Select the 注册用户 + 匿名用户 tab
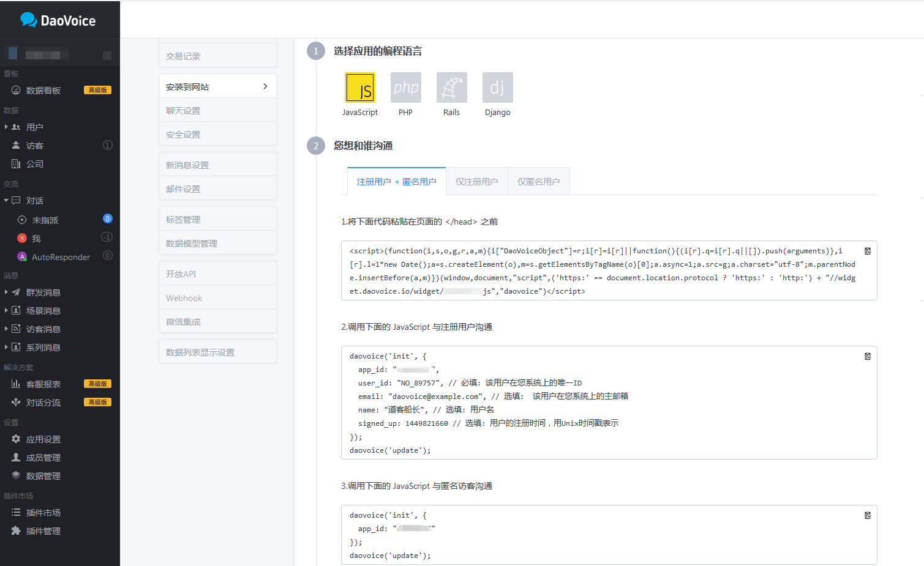Screen dimensions: 924x566 (x=396, y=182)
